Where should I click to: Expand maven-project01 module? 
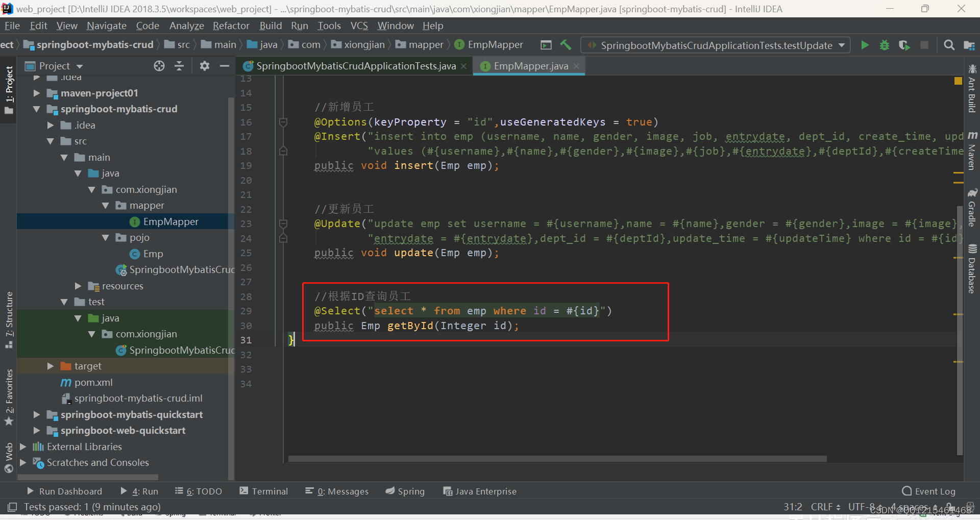point(36,93)
